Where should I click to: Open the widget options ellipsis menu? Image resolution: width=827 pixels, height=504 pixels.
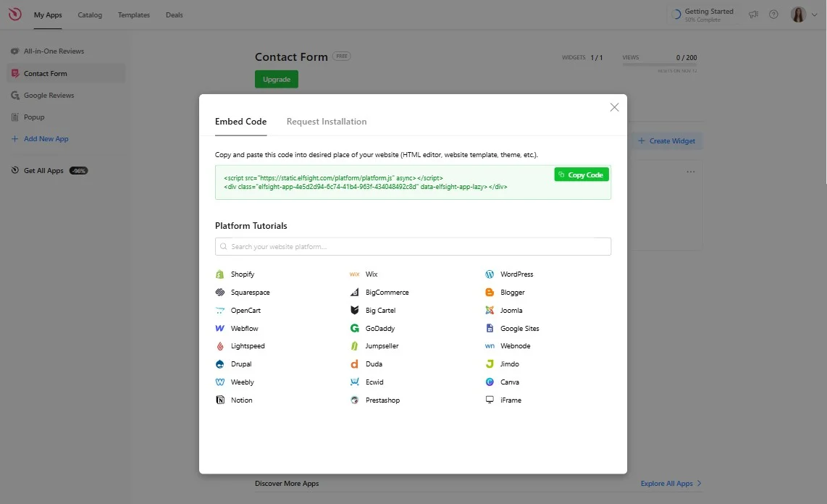click(690, 172)
